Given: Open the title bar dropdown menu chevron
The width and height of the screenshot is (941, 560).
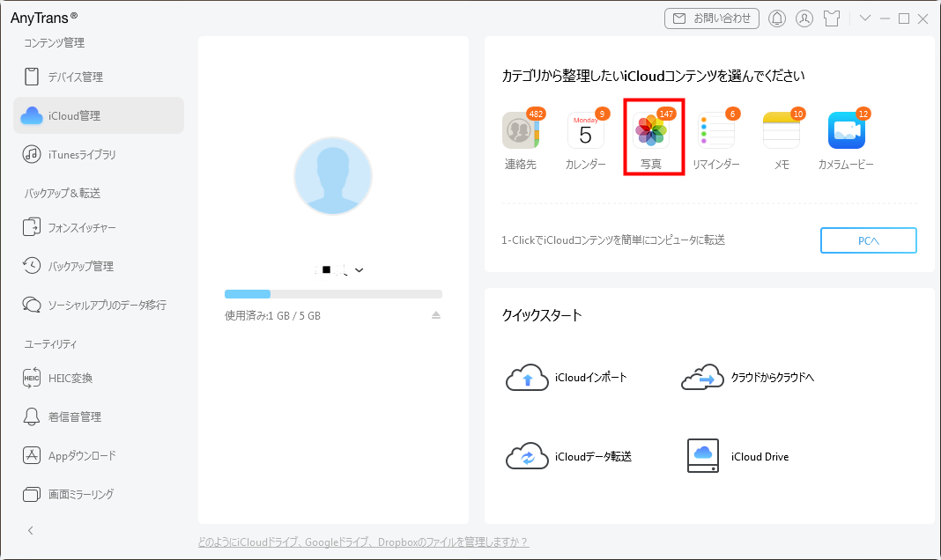Looking at the screenshot, I should point(864,18).
